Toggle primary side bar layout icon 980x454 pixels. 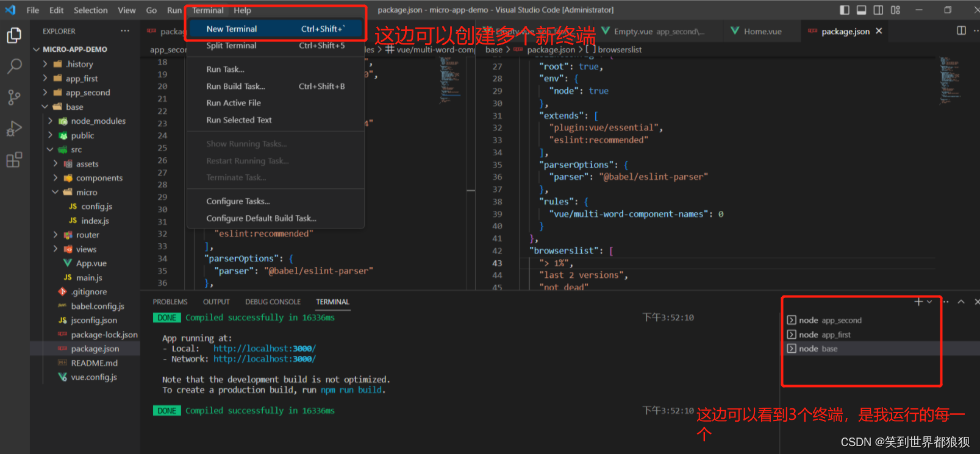tap(845, 10)
